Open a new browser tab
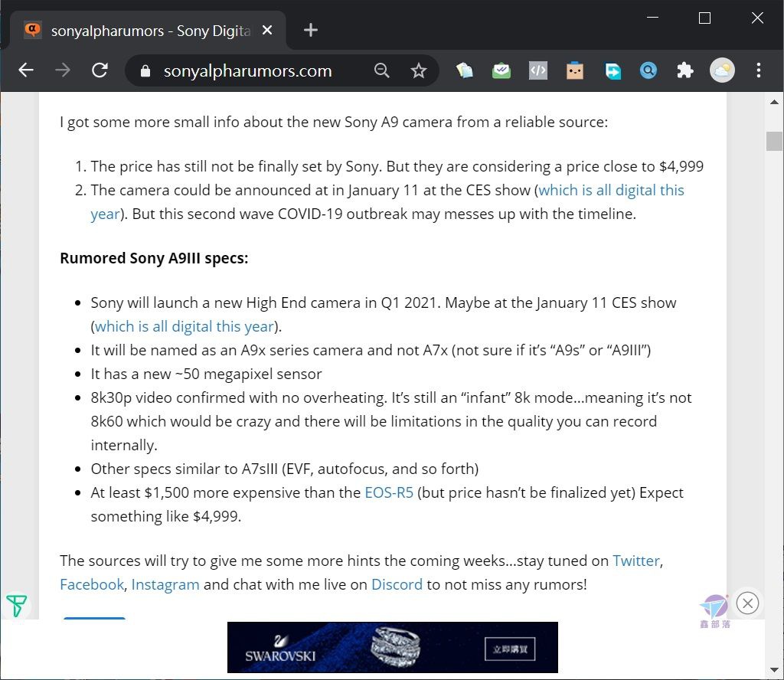The width and height of the screenshot is (784, 680). [x=311, y=30]
